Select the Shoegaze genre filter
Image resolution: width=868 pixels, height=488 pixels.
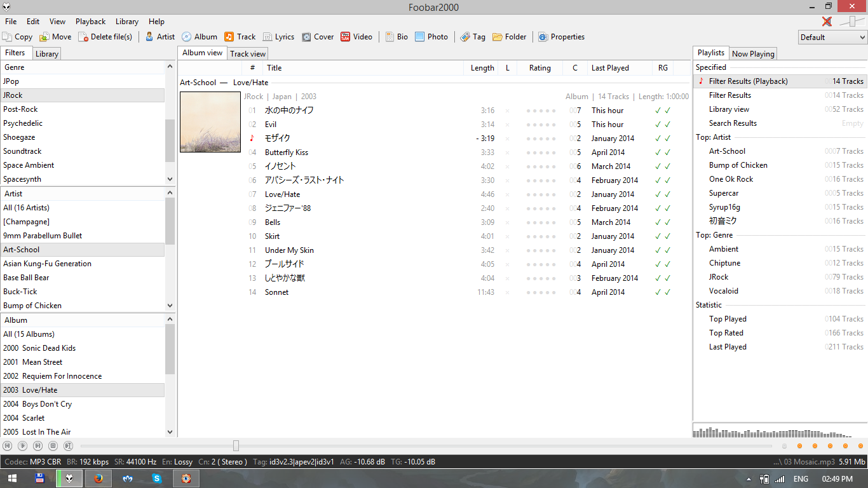coord(82,137)
